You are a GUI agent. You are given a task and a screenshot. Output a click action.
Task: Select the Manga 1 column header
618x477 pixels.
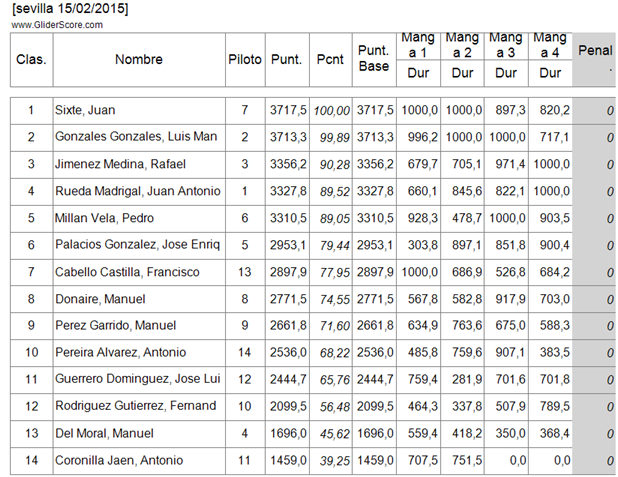417,46
